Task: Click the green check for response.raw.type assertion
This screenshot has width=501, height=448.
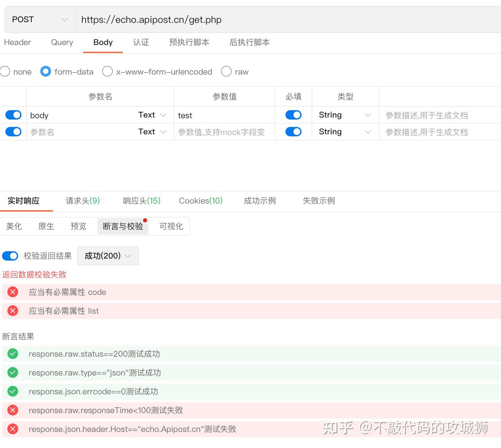Action: 12,372
